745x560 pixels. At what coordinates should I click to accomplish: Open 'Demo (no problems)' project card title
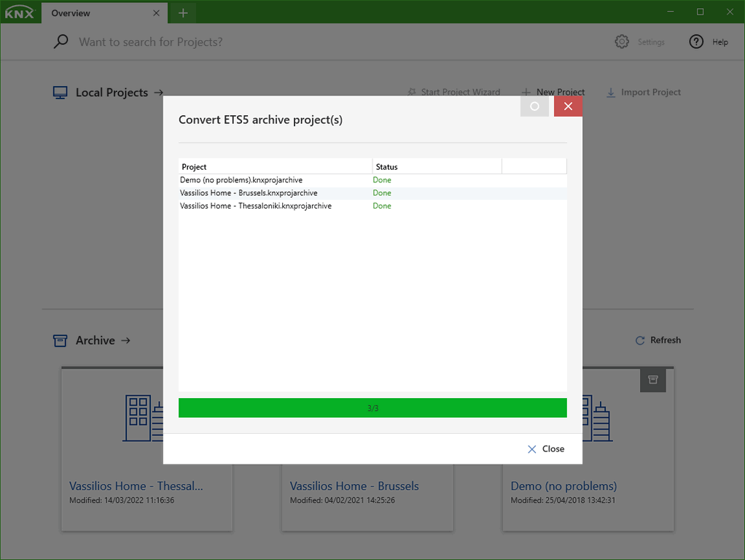(x=563, y=486)
